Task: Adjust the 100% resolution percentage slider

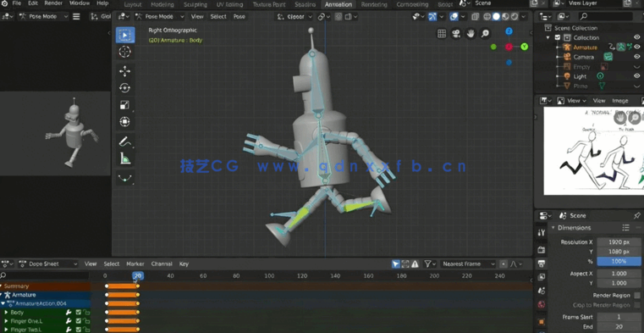Action: 619,262
